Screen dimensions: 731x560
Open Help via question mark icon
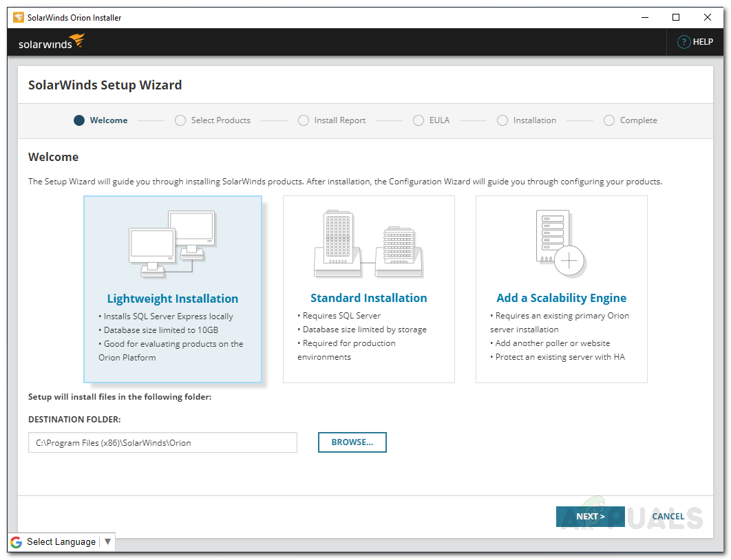(684, 42)
